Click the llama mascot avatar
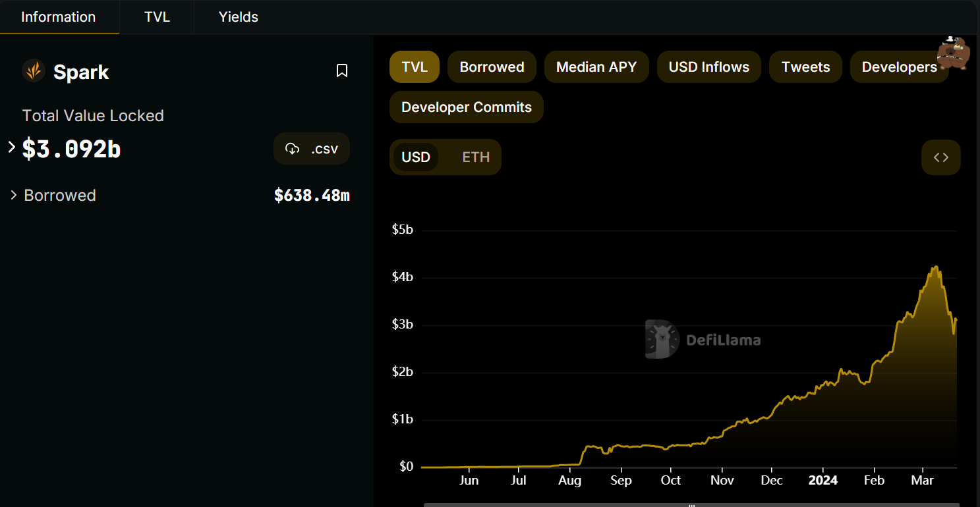The height and width of the screenshot is (507, 980). [x=953, y=53]
